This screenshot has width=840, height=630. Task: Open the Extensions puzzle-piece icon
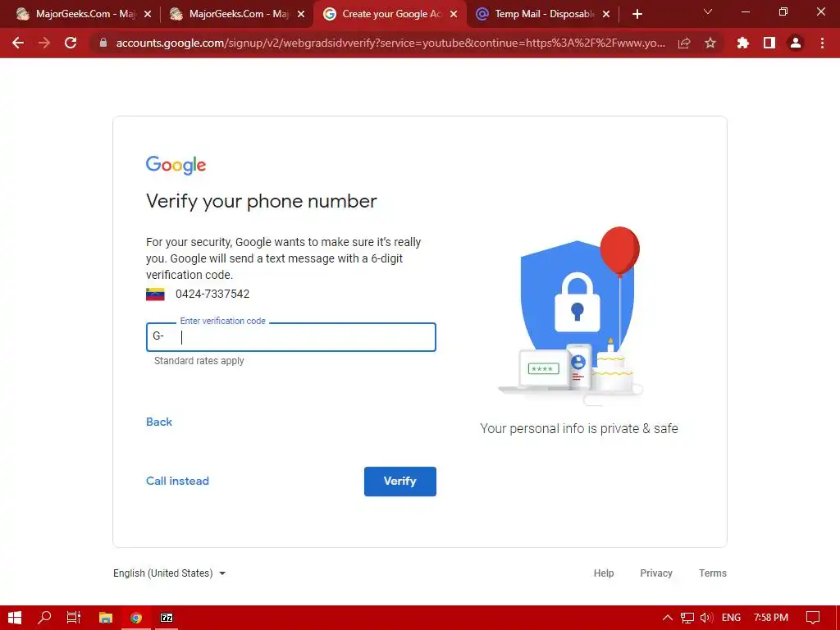742,43
